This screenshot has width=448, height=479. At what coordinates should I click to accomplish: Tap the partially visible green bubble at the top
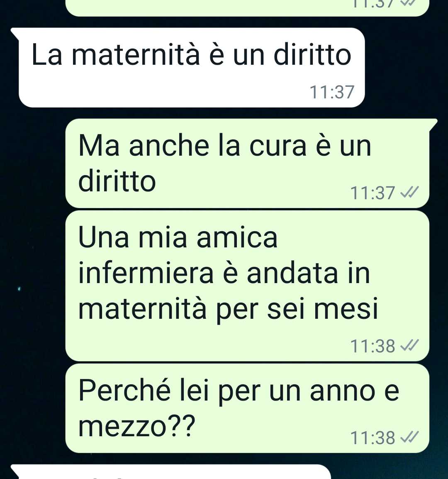(247, 7)
